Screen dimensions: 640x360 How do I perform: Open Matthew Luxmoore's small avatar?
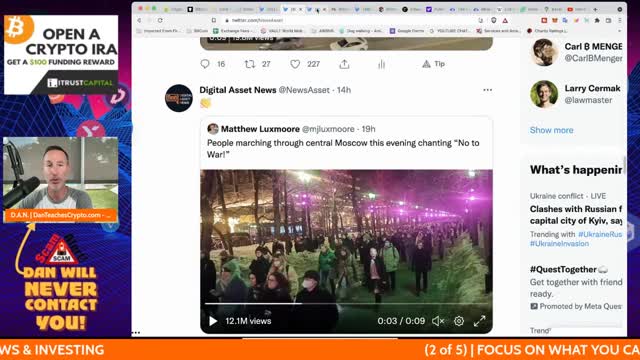coord(213,129)
